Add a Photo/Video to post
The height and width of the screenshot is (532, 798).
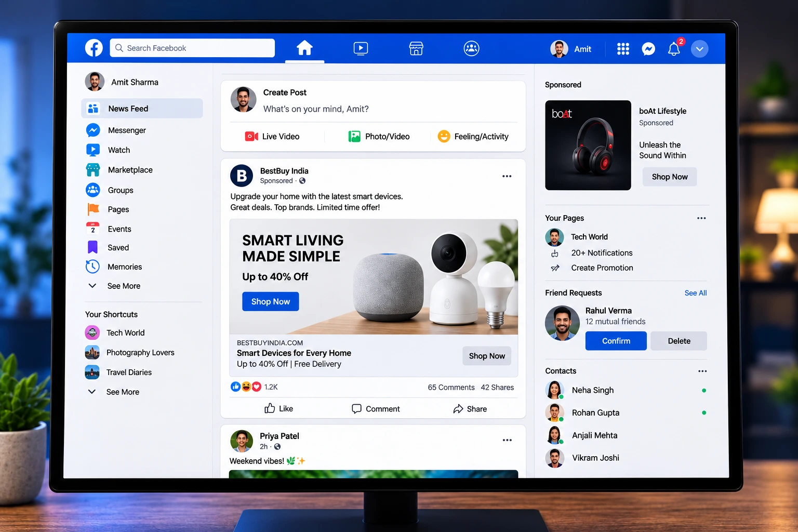coord(379,136)
